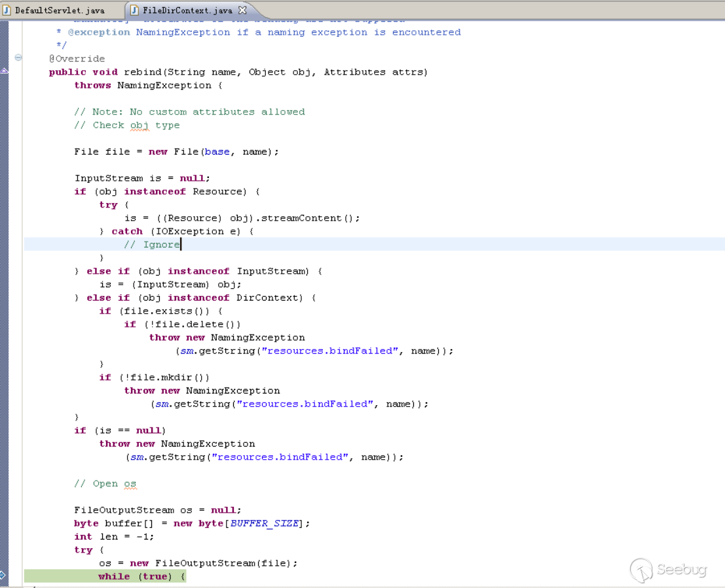Click the streamContent() call
This screenshot has width=725, height=588.
click(307, 218)
